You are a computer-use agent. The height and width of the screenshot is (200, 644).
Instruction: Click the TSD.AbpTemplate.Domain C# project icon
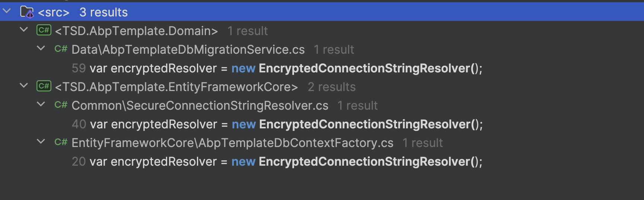pyautogui.click(x=44, y=30)
